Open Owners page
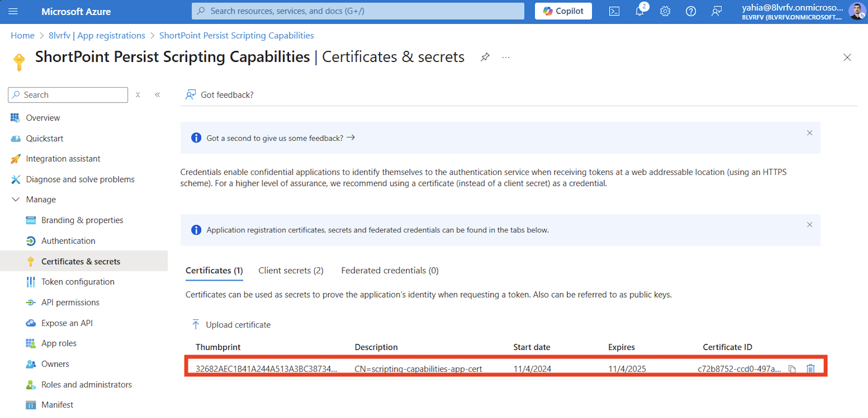 [55, 364]
